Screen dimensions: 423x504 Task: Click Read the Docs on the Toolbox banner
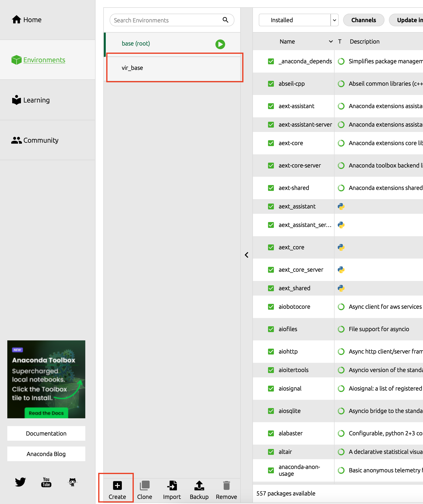[46, 413]
